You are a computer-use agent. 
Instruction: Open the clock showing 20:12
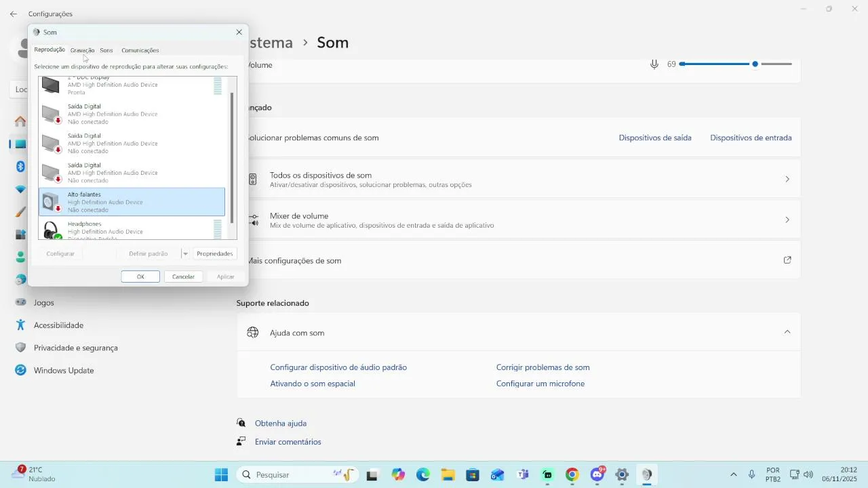pyautogui.click(x=840, y=474)
